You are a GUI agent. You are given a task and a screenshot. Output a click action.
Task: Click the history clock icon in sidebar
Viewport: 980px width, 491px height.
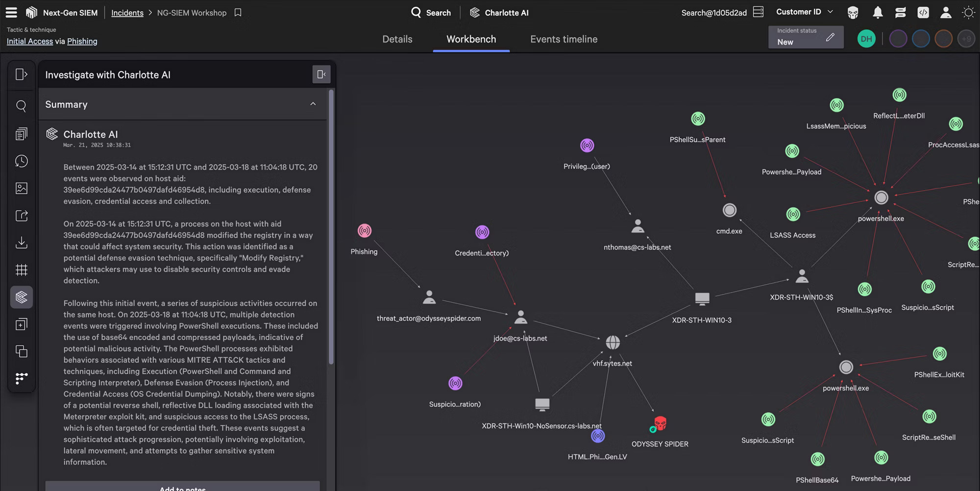coord(21,161)
